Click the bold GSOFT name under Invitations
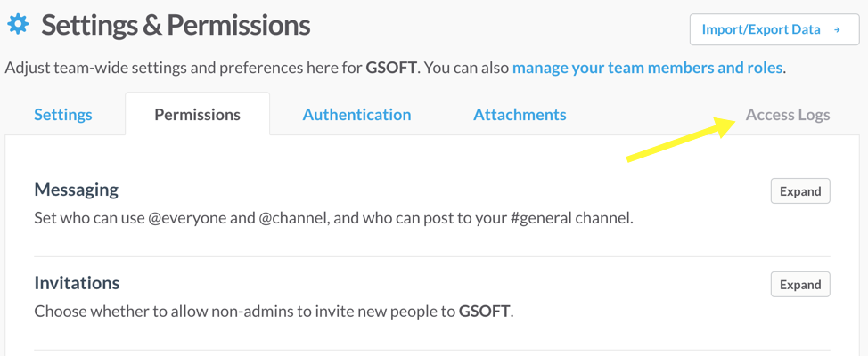 click(485, 311)
